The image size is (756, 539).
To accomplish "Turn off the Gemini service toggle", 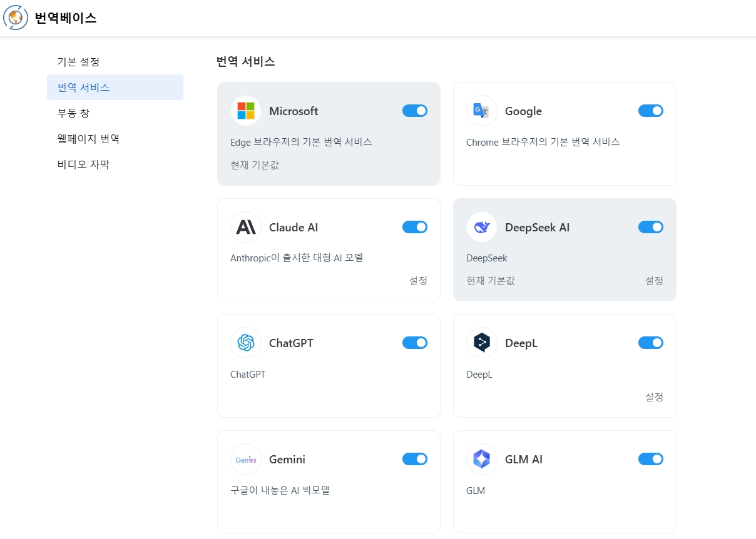I will (415, 459).
